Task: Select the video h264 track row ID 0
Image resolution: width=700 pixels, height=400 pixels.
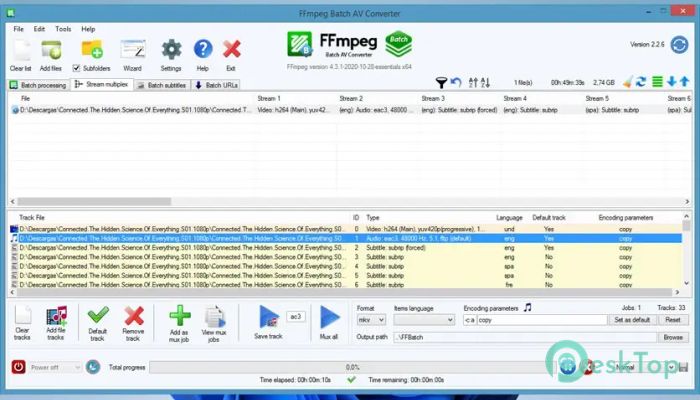Action: coord(345,229)
